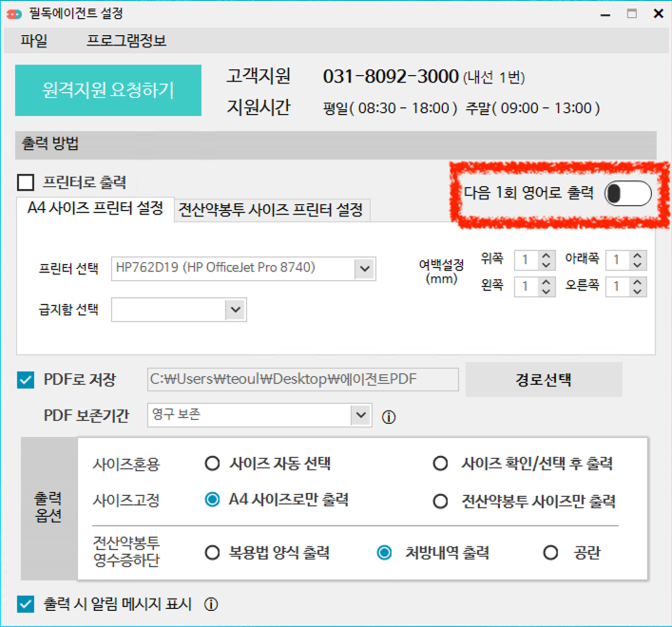Select the 사이즈 자동 선택 radio option

click(x=213, y=464)
